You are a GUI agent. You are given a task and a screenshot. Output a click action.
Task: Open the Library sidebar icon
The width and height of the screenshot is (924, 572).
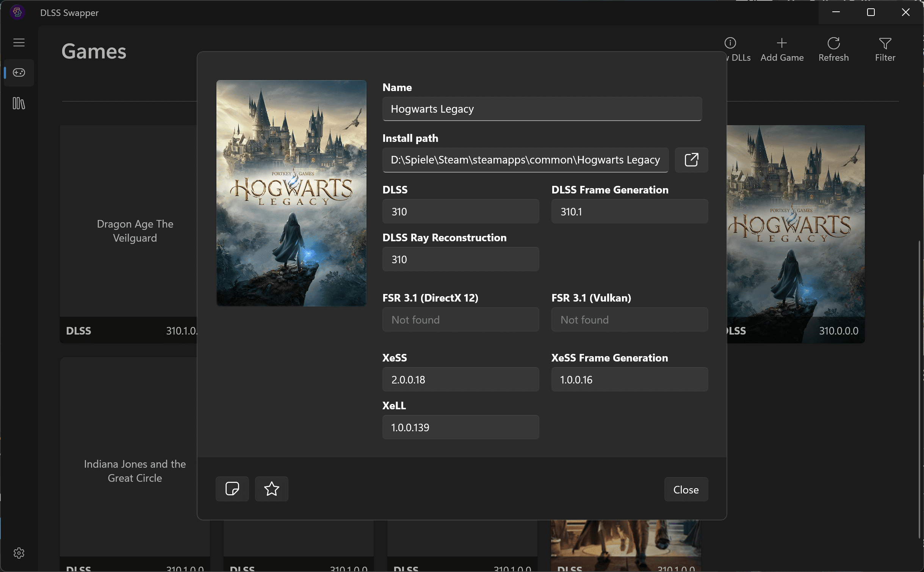tap(19, 103)
